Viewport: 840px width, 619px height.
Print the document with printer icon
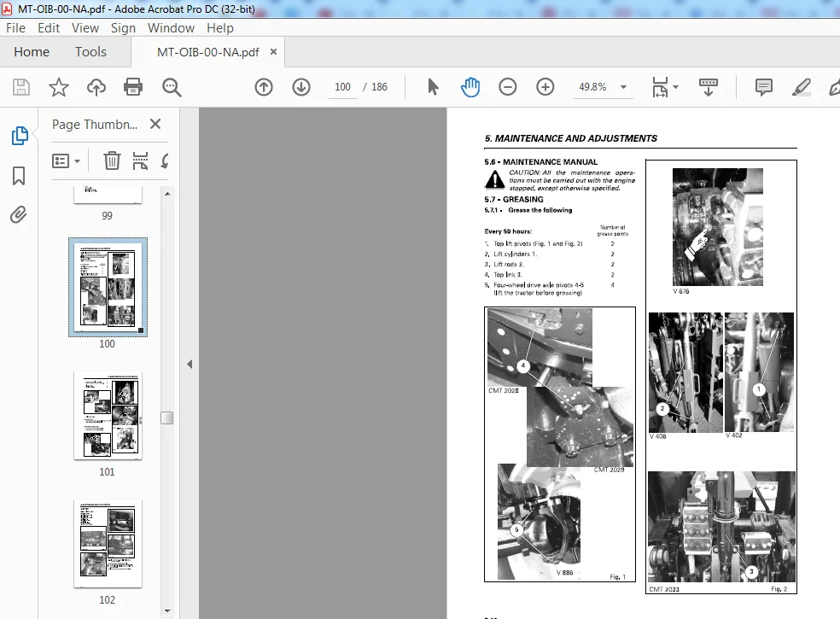tap(133, 87)
